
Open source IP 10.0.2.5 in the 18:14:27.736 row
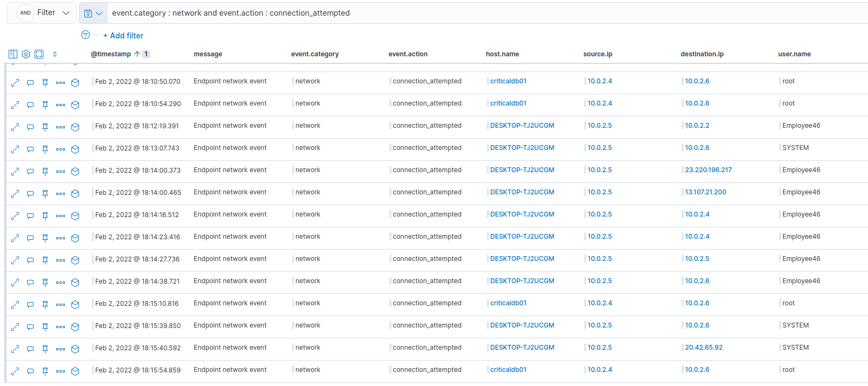coord(600,259)
